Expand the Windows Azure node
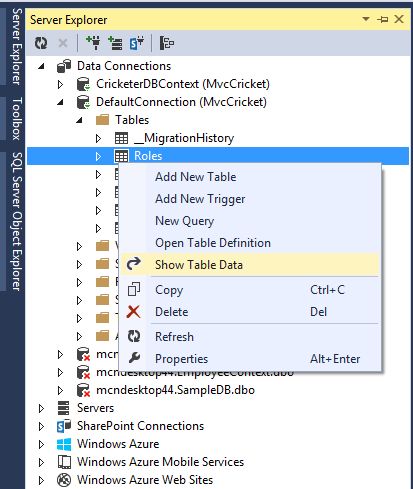 pos(41,444)
